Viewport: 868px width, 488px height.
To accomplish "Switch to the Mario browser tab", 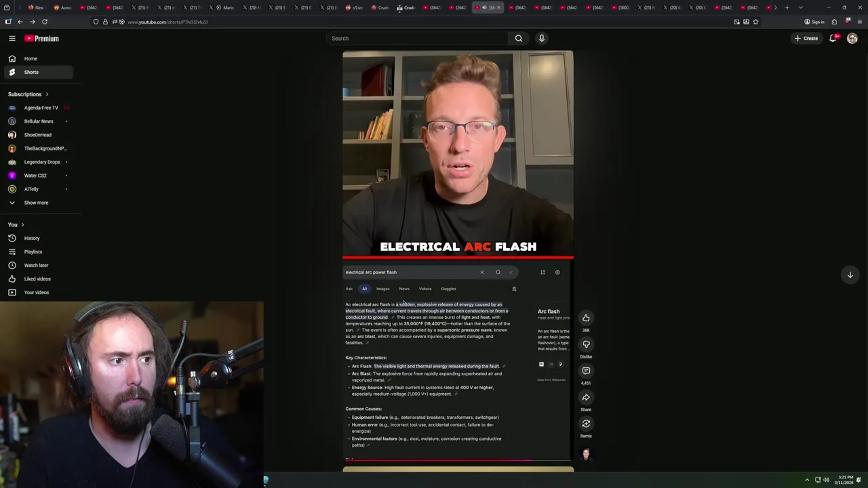I will tap(224, 7).
